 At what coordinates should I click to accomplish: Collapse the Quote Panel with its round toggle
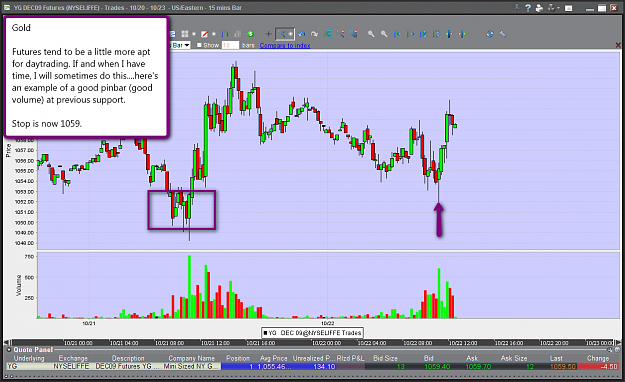point(9,350)
